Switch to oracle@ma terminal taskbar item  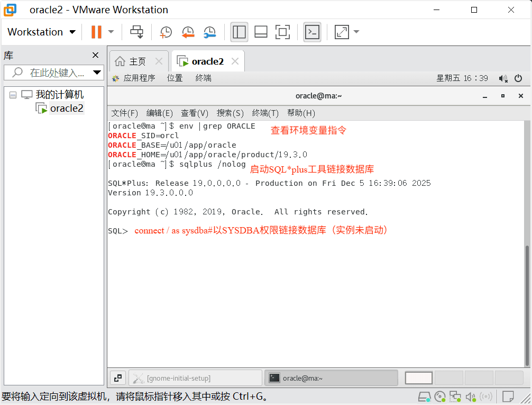coord(331,378)
